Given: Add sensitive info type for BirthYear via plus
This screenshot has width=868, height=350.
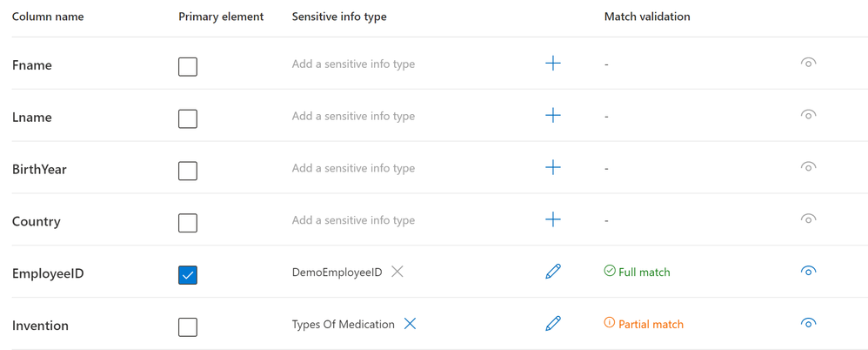Looking at the screenshot, I should 553,168.
